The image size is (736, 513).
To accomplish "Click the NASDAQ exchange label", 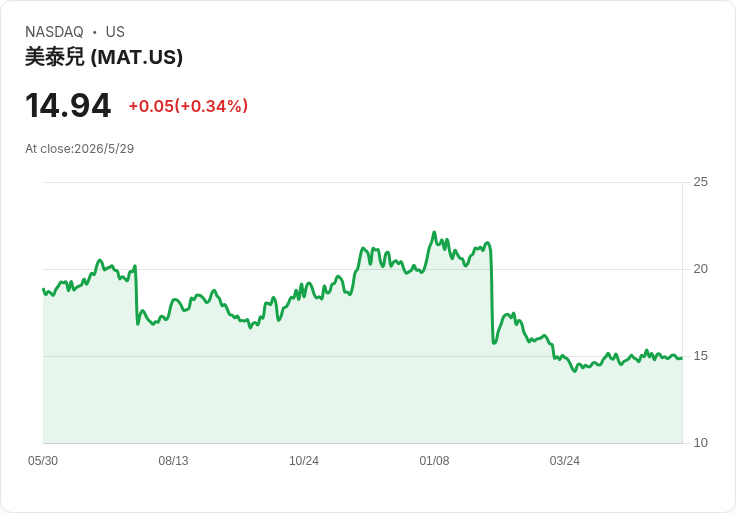I will click(x=54, y=32).
